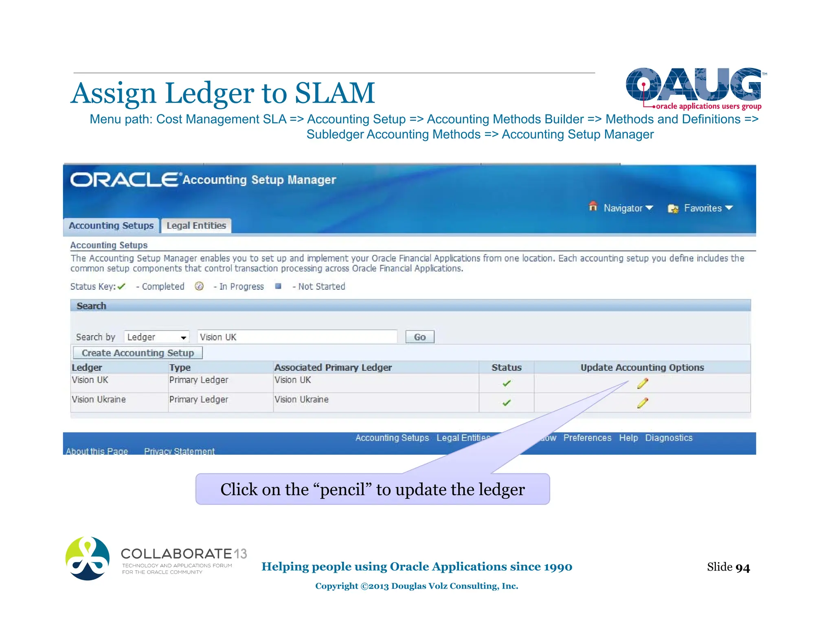This screenshot has height=644, width=834.
Task: Click the Favorites folder icon
Action: click(x=673, y=209)
